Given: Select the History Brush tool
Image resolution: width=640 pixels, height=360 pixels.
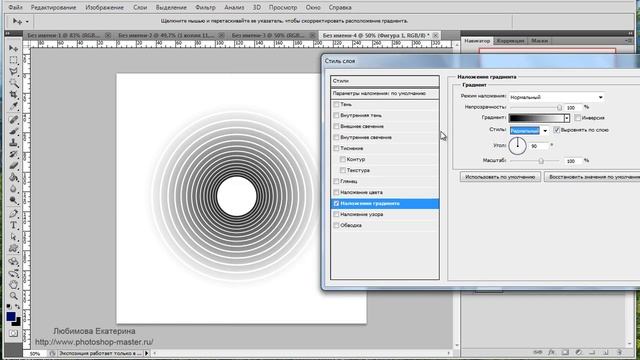Looking at the screenshot, I should (13, 154).
